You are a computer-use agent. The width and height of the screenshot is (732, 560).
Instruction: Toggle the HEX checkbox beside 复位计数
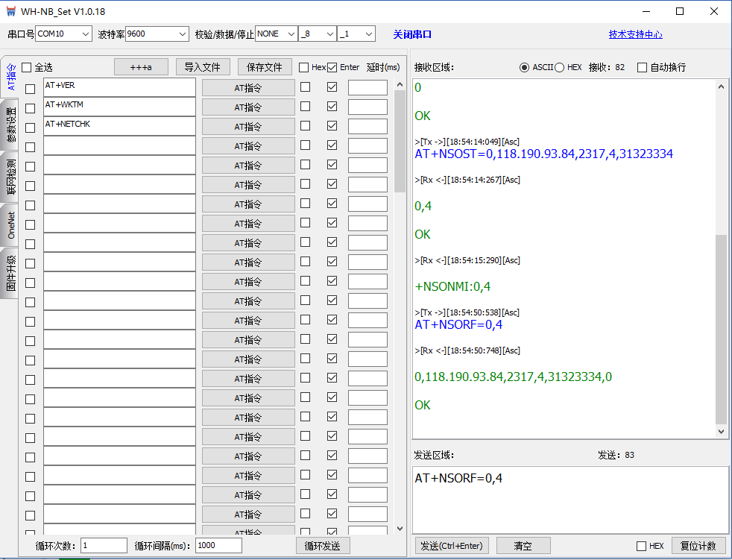coord(642,546)
